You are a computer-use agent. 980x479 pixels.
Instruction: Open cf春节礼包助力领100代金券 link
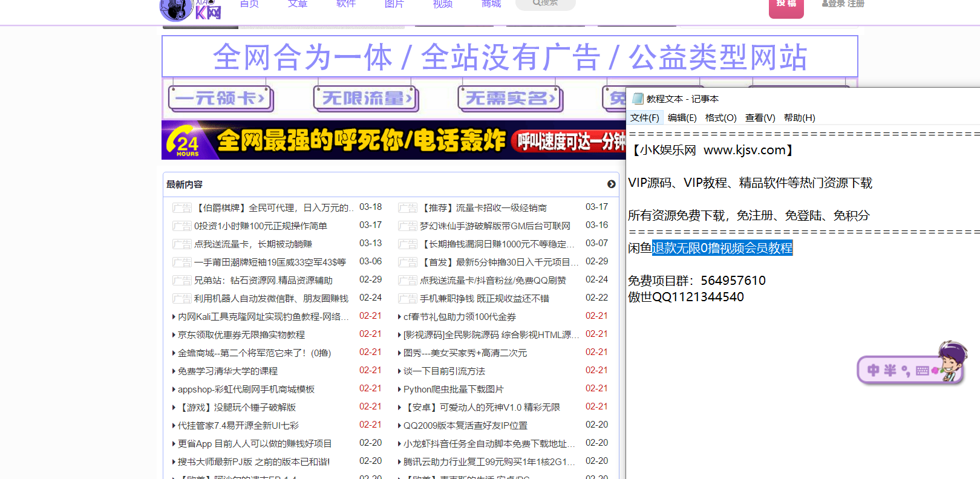[x=460, y=317]
